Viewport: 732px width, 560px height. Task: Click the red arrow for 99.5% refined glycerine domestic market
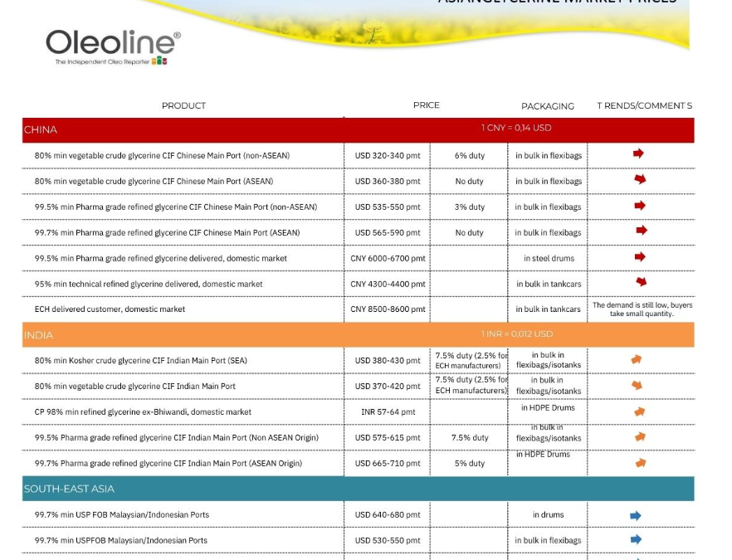637,258
